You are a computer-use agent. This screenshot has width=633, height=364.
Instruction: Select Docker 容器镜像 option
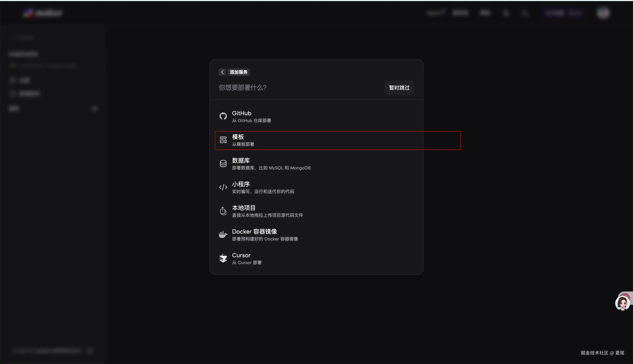[x=254, y=232]
